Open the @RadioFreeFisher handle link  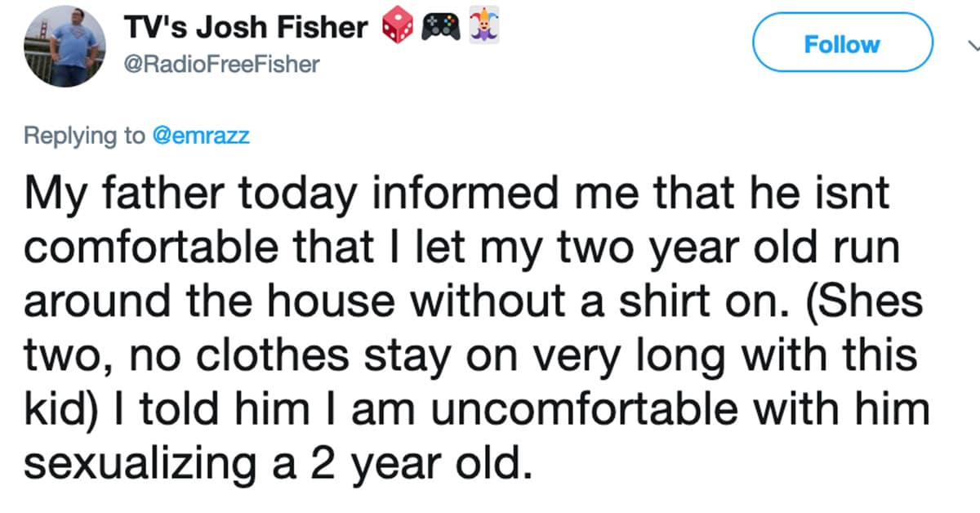click(219, 64)
